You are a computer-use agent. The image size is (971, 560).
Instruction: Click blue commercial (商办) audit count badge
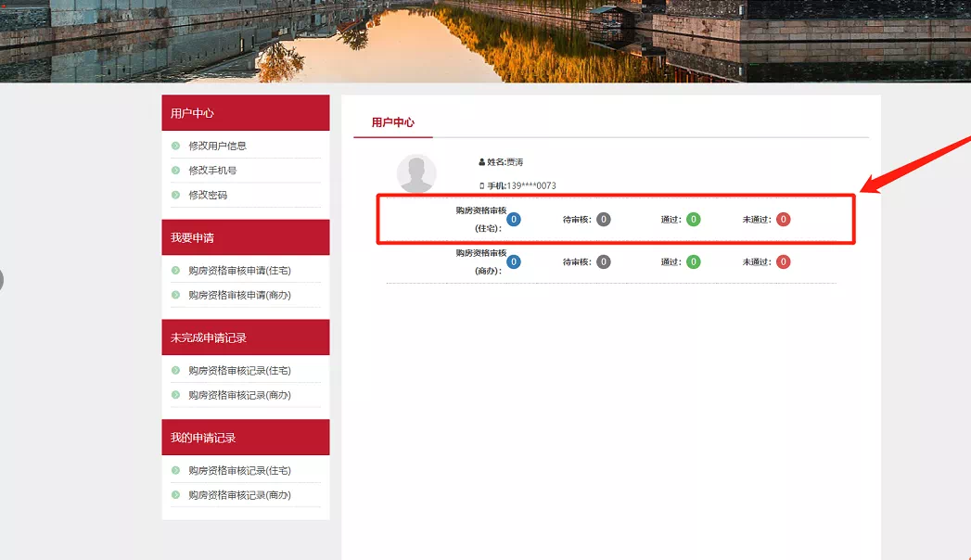[514, 262]
